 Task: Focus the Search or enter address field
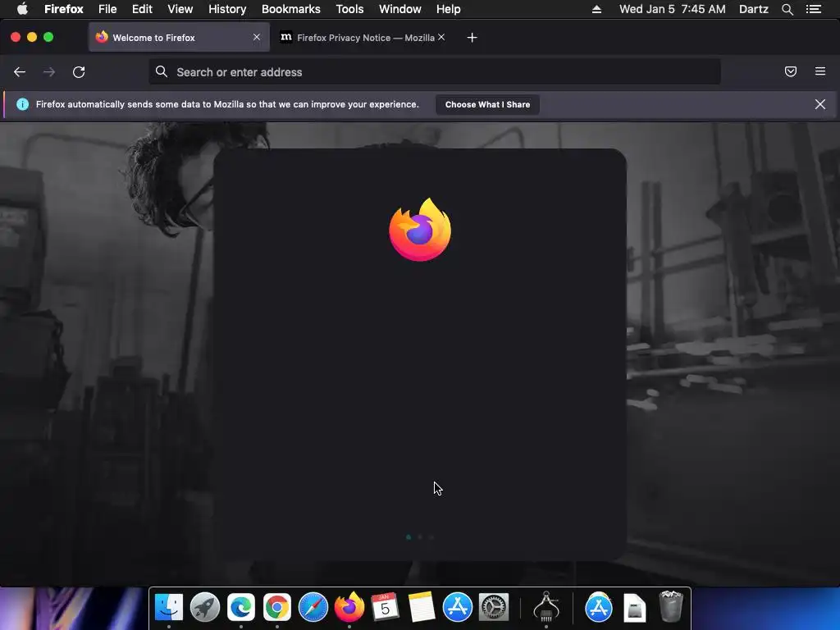[x=435, y=72]
